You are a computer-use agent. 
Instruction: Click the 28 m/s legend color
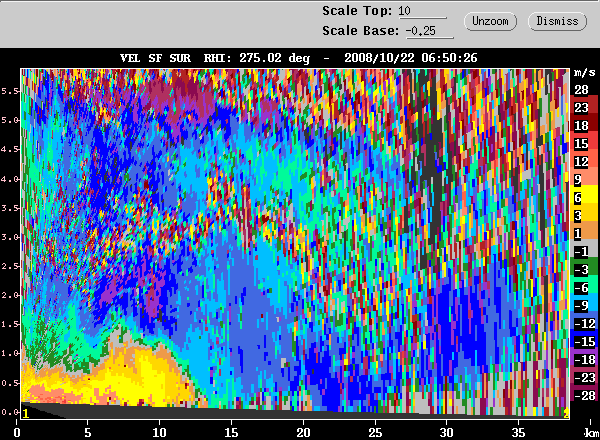click(584, 90)
